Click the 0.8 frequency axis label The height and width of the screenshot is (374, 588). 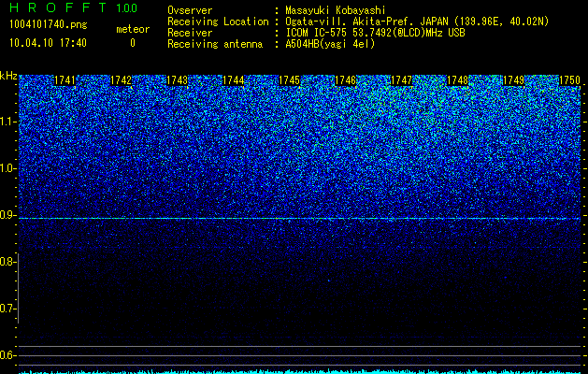pyautogui.click(x=7, y=262)
